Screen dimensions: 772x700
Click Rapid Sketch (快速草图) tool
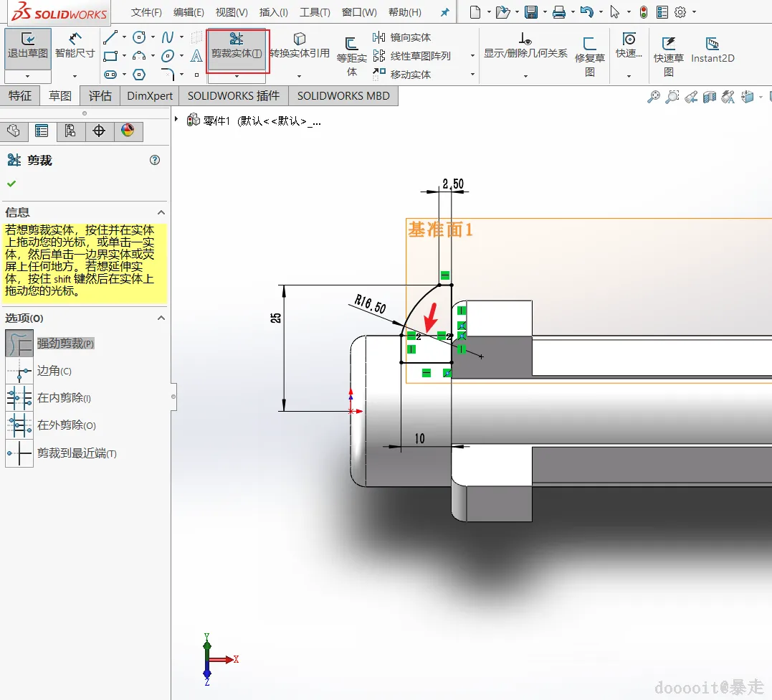[668, 57]
